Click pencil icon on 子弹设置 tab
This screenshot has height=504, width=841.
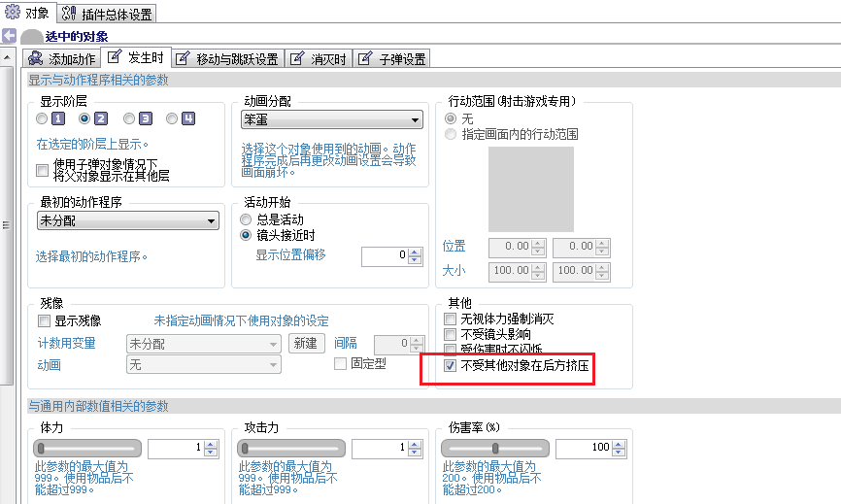tap(365, 58)
